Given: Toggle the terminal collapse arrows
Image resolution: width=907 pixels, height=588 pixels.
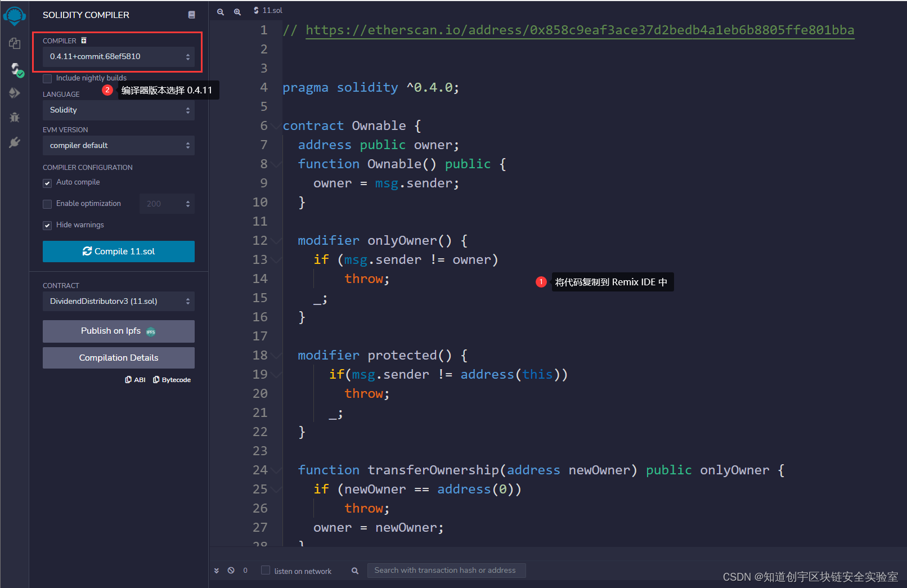Looking at the screenshot, I should point(217,571).
